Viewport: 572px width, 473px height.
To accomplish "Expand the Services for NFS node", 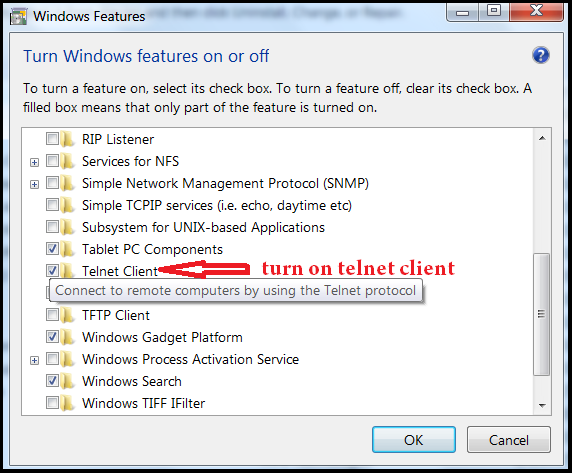I will pyautogui.click(x=34, y=162).
